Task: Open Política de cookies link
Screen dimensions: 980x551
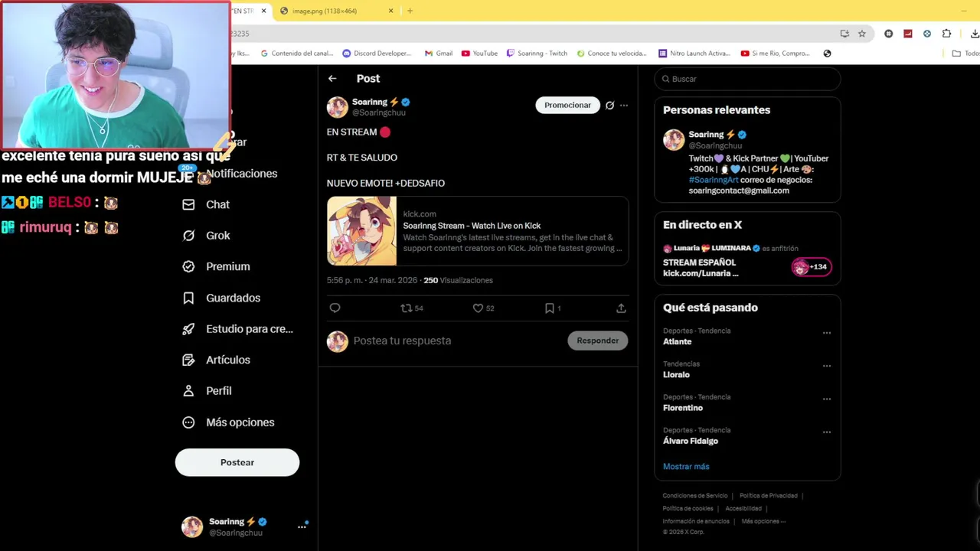Action: pyautogui.click(x=688, y=509)
